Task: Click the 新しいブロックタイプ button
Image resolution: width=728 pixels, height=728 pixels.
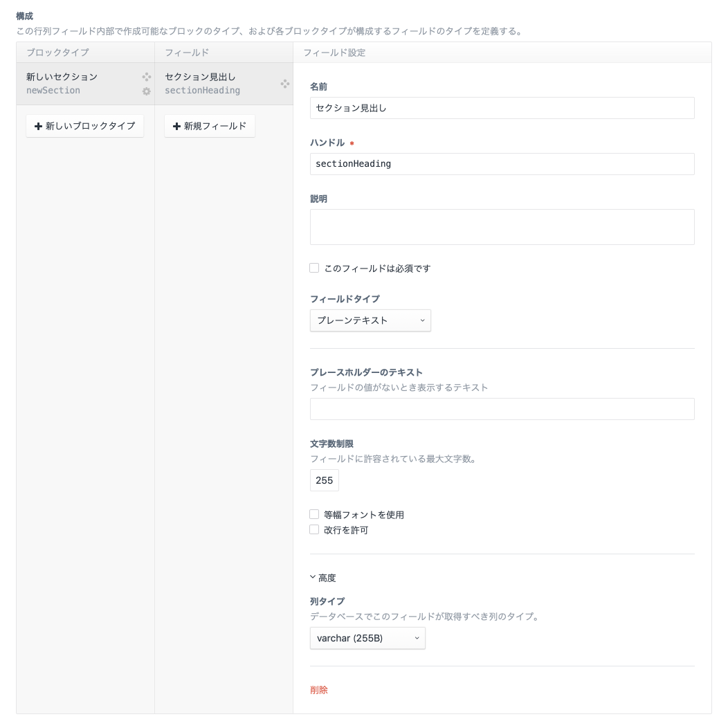Action: [84, 126]
